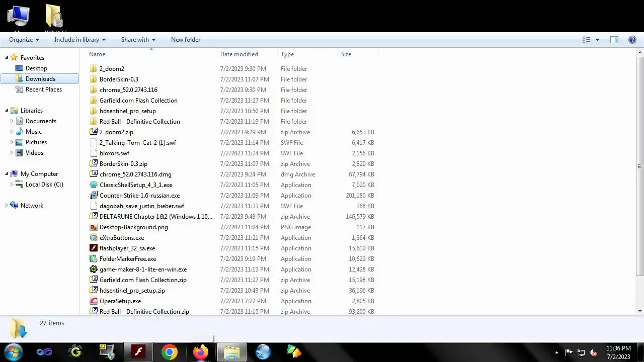Select FolderMarkerFree.exe icon
The image size is (644, 362).
[x=93, y=259]
